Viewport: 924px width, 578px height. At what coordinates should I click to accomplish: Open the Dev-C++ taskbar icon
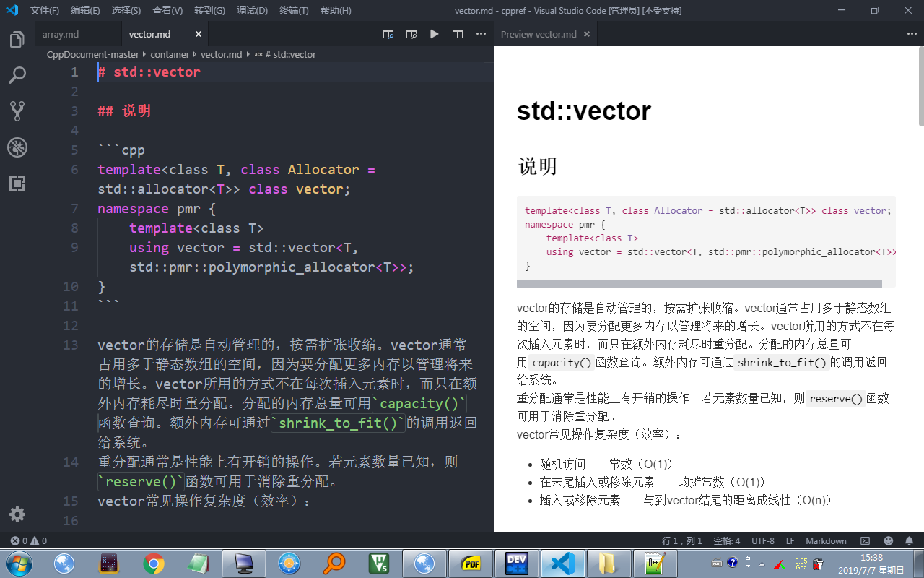(516, 563)
